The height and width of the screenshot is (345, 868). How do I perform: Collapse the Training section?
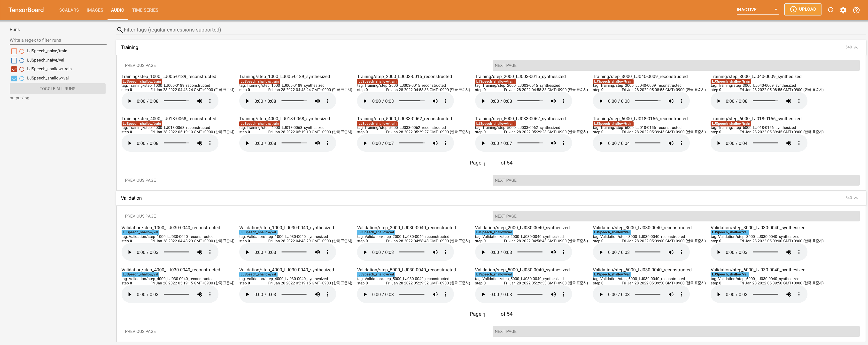pos(856,47)
